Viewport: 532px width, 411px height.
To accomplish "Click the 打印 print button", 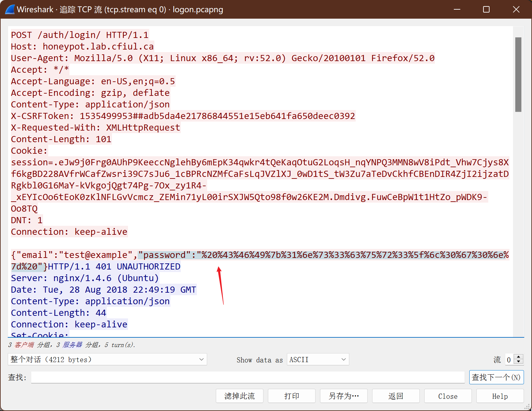I will (x=292, y=396).
